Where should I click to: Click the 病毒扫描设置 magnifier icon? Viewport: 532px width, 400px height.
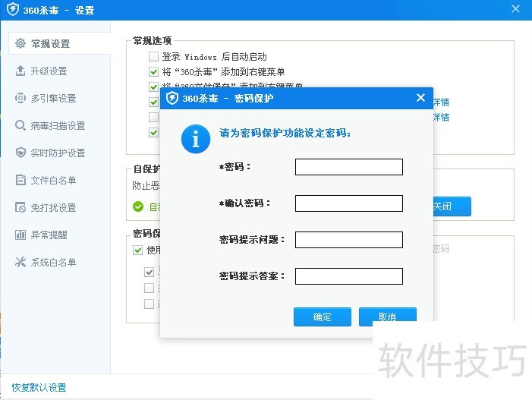pyautogui.click(x=20, y=125)
